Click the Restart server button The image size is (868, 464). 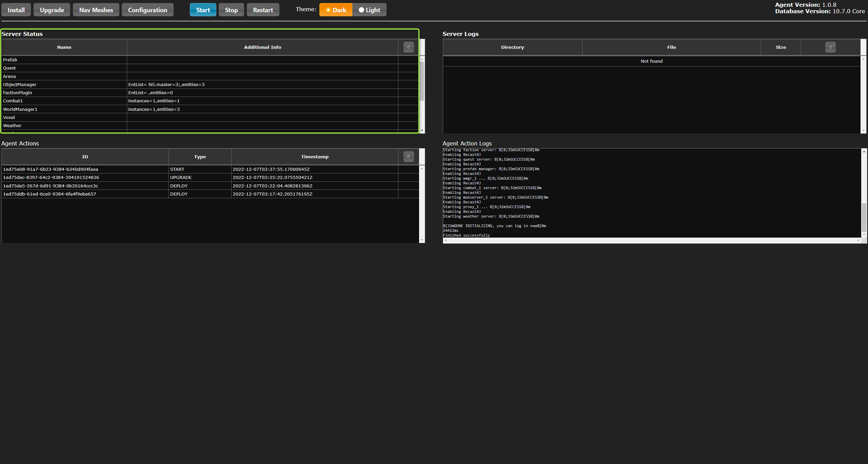click(x=263, y=10)
